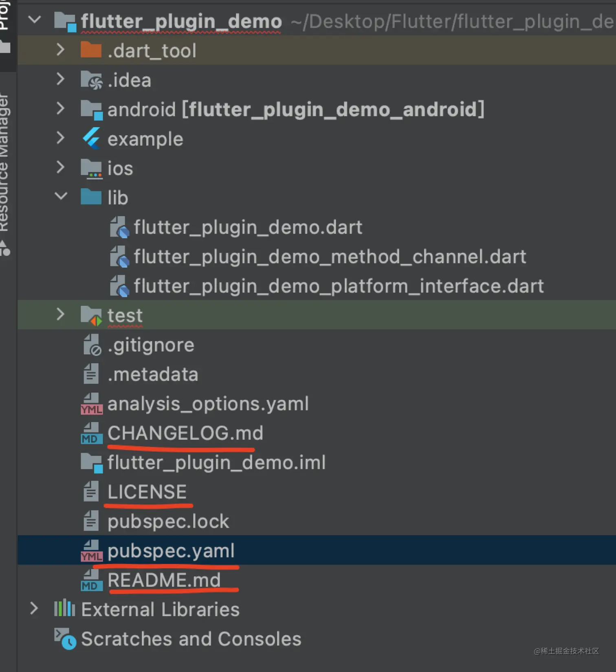Select the LICENSE file
616x672 pixels.
(147, 492)
